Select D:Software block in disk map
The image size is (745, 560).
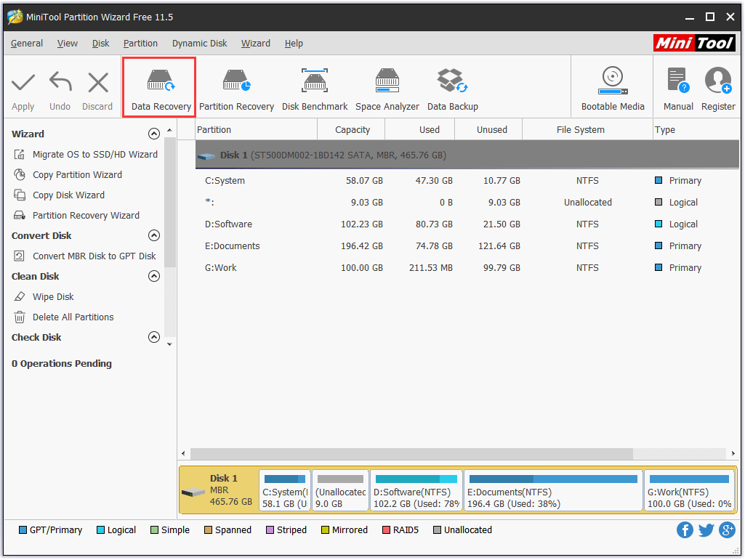(416, 491)
